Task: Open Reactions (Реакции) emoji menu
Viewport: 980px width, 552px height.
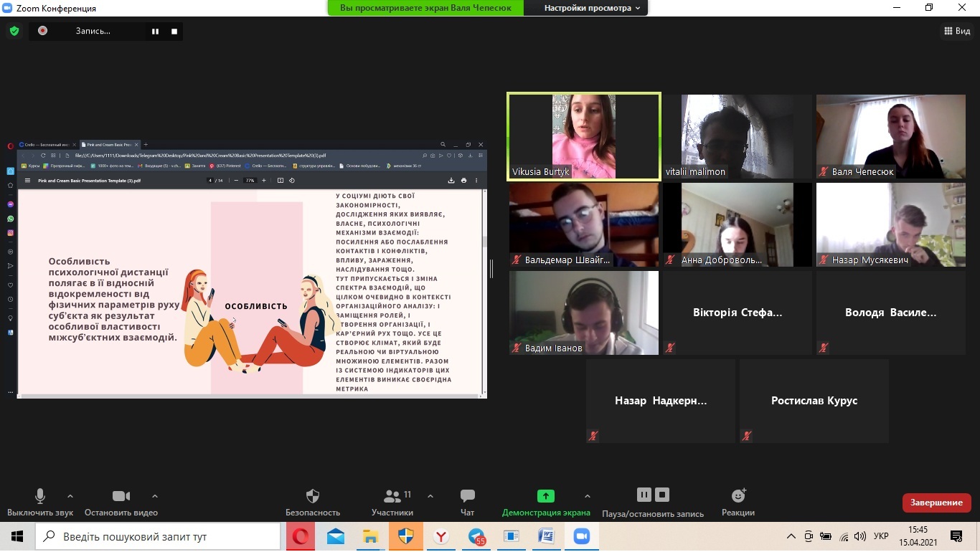Action: tap(738, 496)
